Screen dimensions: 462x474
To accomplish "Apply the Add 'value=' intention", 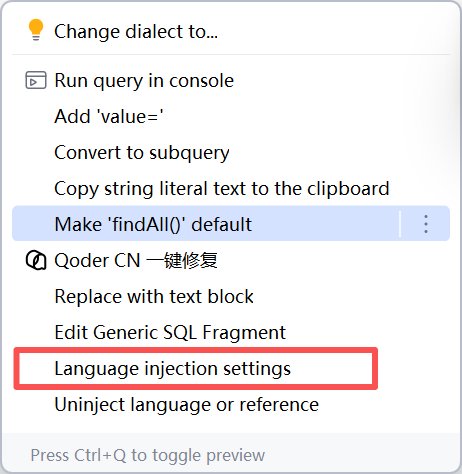I will [x=109, y=116].
